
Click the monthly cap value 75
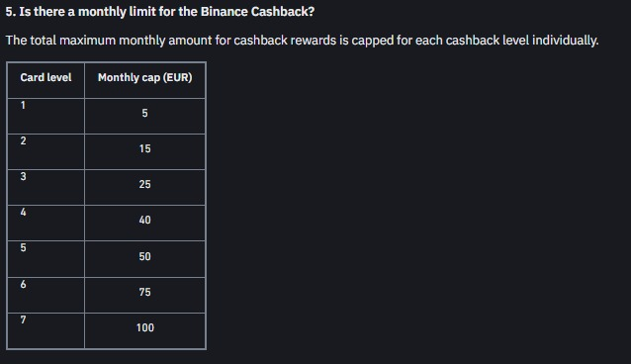[144, 292]
